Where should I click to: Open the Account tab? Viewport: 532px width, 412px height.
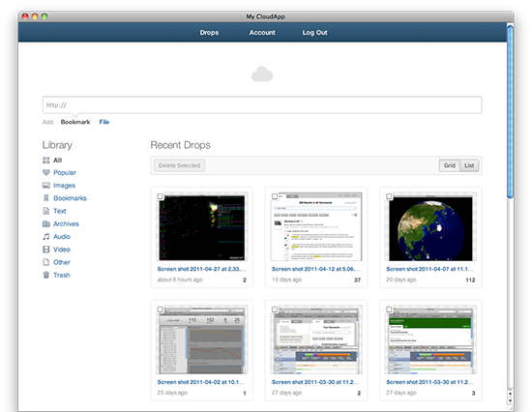(262, 33)
